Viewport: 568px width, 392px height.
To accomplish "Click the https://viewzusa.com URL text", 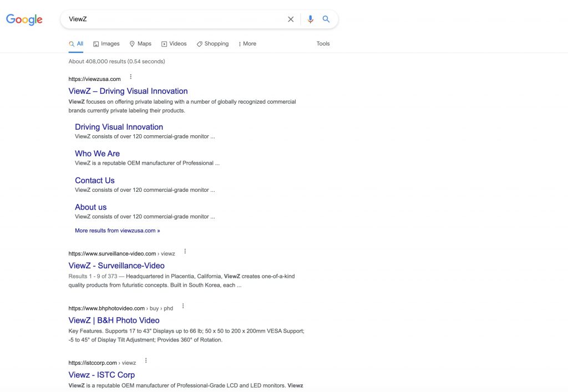I will coord(94,79).
